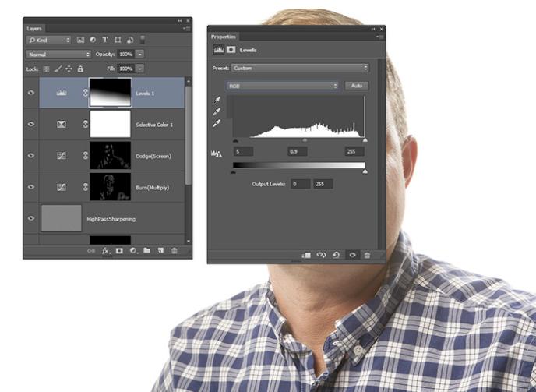The image size is (536, 392).
Task: Select the mask icon in Properties header
Action: (x=231, y=50)
